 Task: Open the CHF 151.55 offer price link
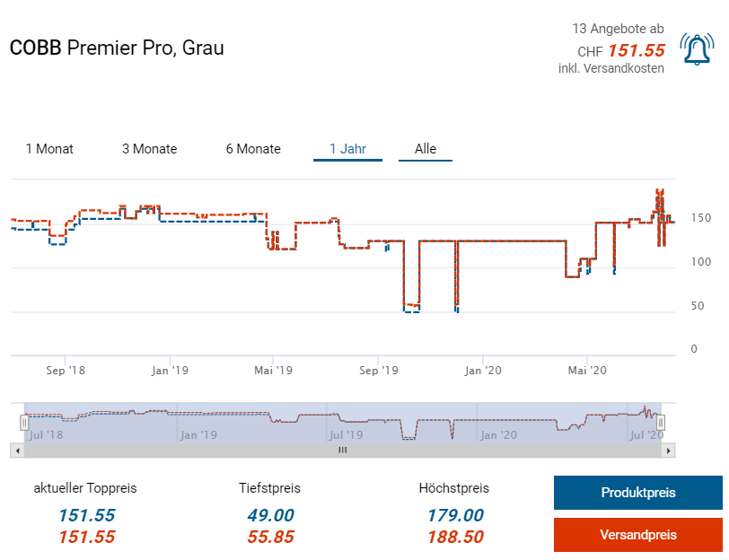tap(636, 51)
